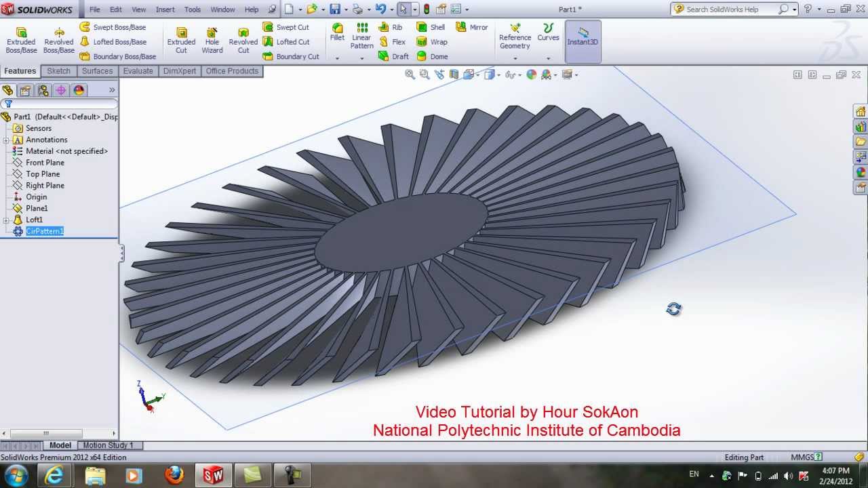Expand the manager pane tabs chevron
This screenshot has height=488, width=868.
112,90
